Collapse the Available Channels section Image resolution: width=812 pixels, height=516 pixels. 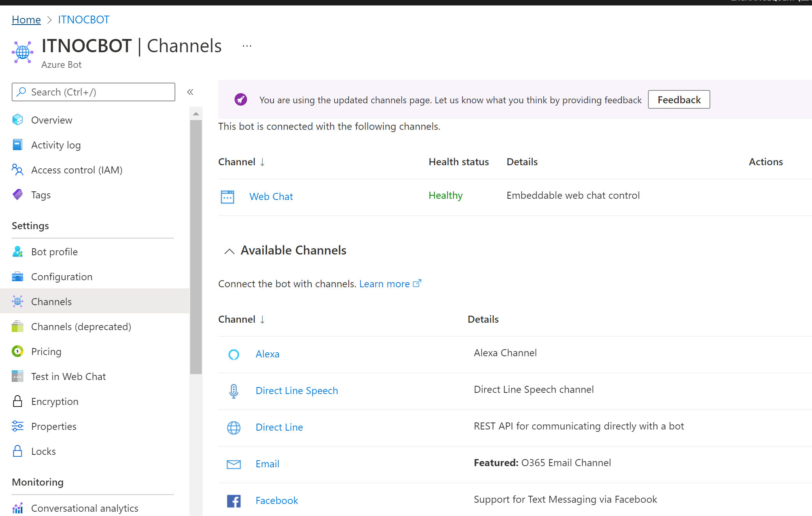click(x=229, y=251)
